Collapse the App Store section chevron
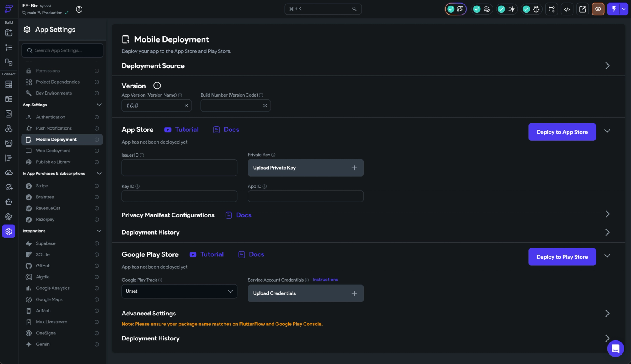This screenshot has height=364, width=631. (x=607, y=131)
